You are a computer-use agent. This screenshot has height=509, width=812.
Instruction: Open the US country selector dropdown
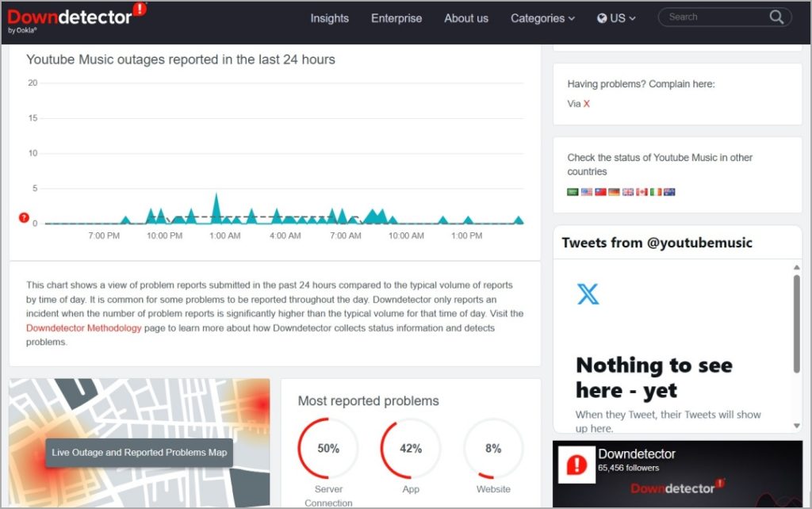point(616,19)
